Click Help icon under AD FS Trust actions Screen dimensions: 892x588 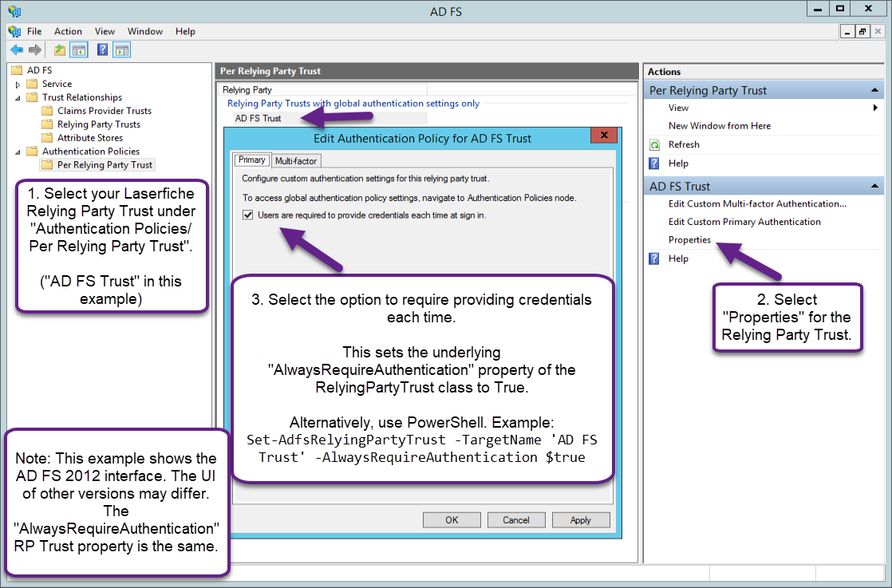click(655, 258)
